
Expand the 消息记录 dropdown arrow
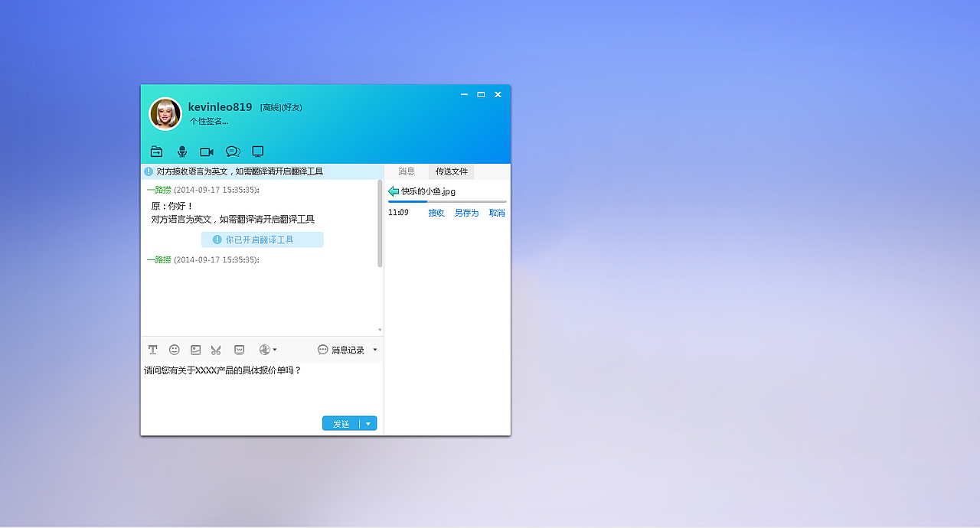(374, 349)
